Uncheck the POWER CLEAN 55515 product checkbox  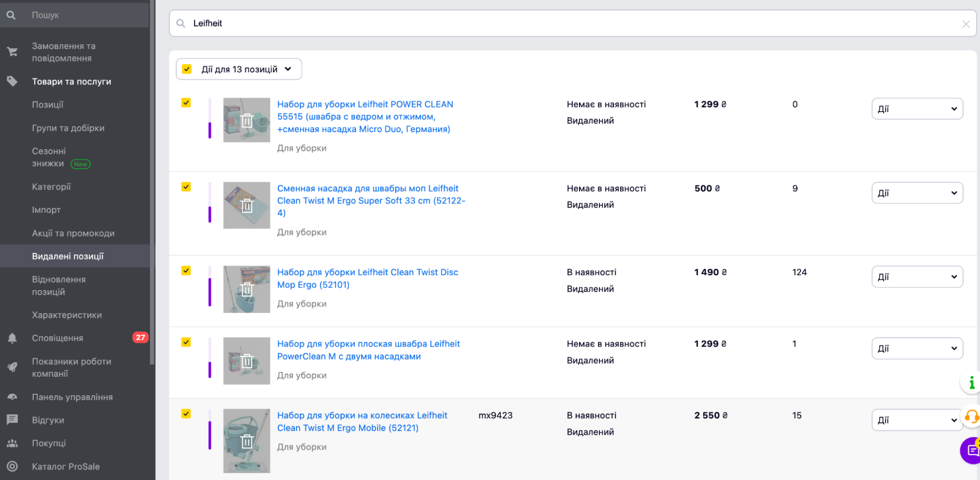click(186, 103)
